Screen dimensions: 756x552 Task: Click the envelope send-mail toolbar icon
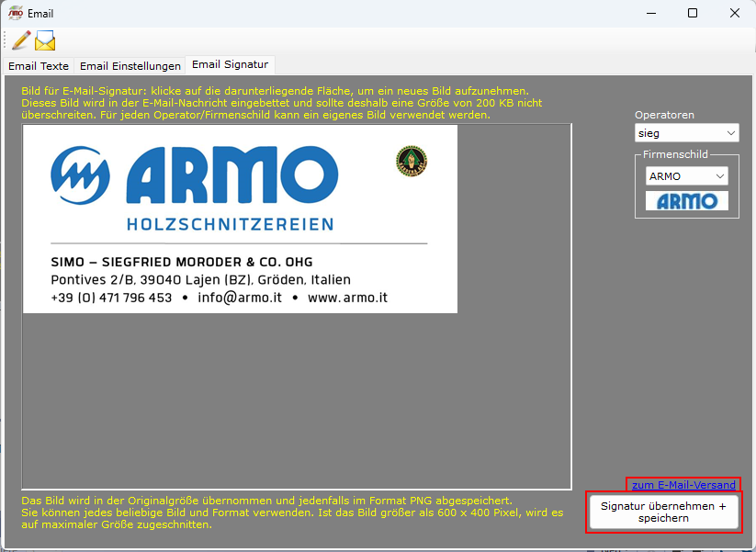(x=45, y=40)
